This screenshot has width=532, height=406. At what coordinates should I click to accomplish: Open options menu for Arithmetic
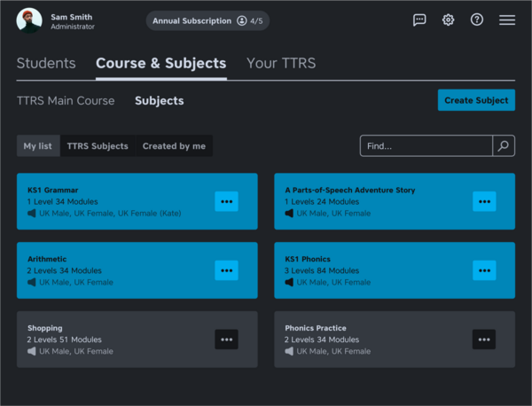coord(226,270)
